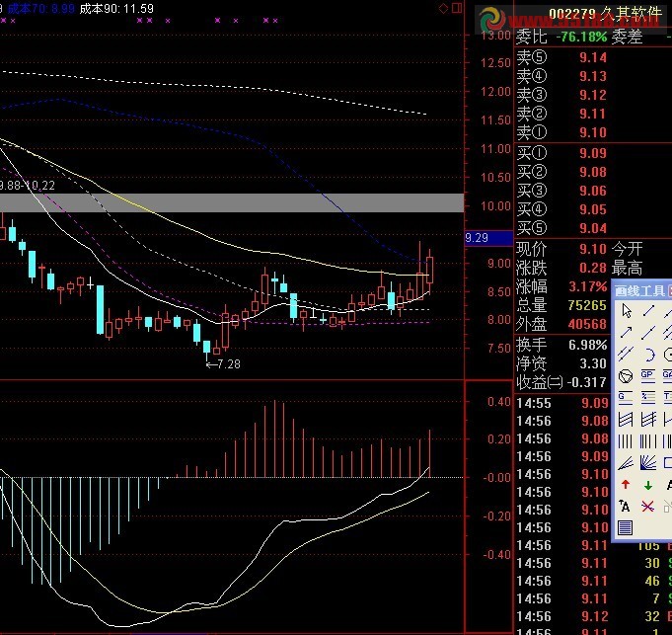Place a green down arrow marker
This screenshot has height=635, width=672.
coord(647,485)
